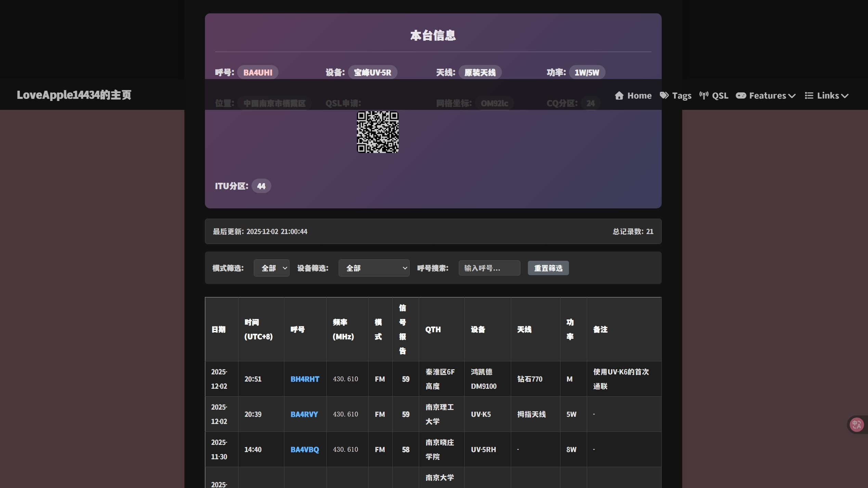This screenshot has width=868, height=488.
Task: Open the 模式筛选 mode filter dropdown
Action: [x=271, y=268]
